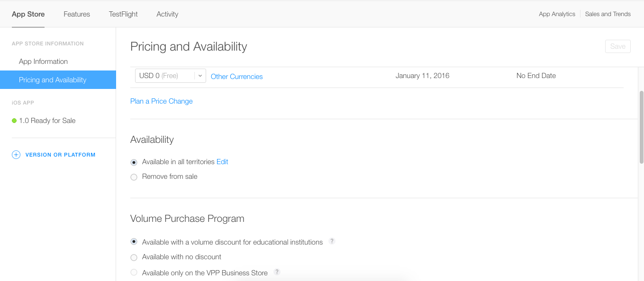
Task: Open Sales and Trends link
Action: point(608,14)
